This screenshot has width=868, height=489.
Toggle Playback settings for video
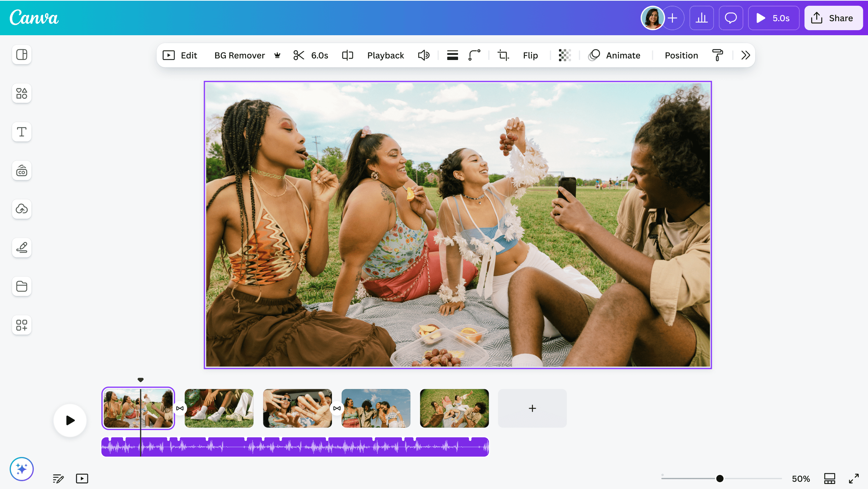(x=386, y=55)
